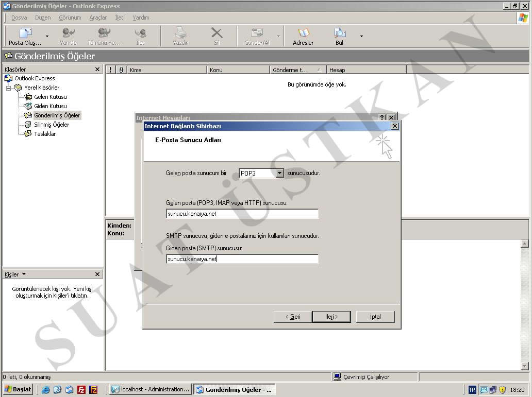The image size is (532, 397).
Task: Open the Gelen Kutusu folder
Action: (50, 97)
